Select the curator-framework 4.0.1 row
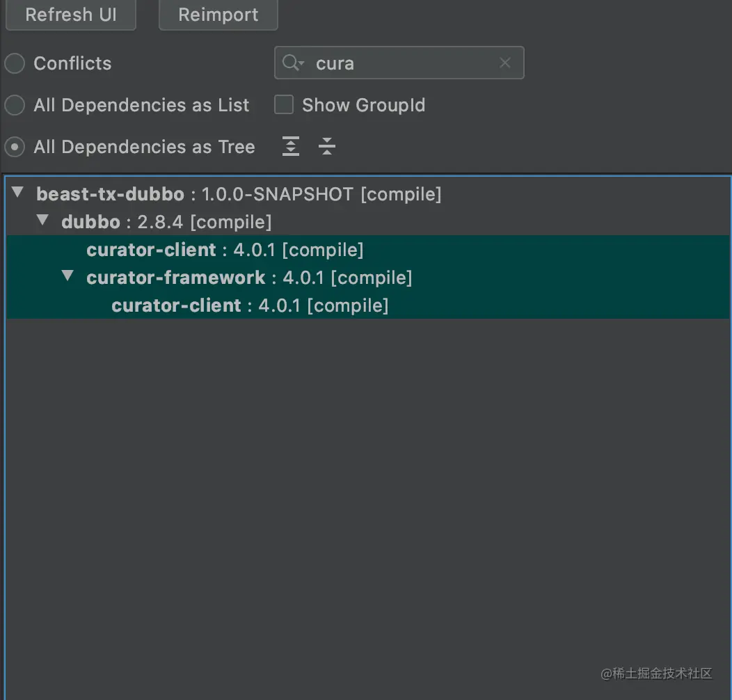This screenshot has width=732, height=700. [175, 278]
